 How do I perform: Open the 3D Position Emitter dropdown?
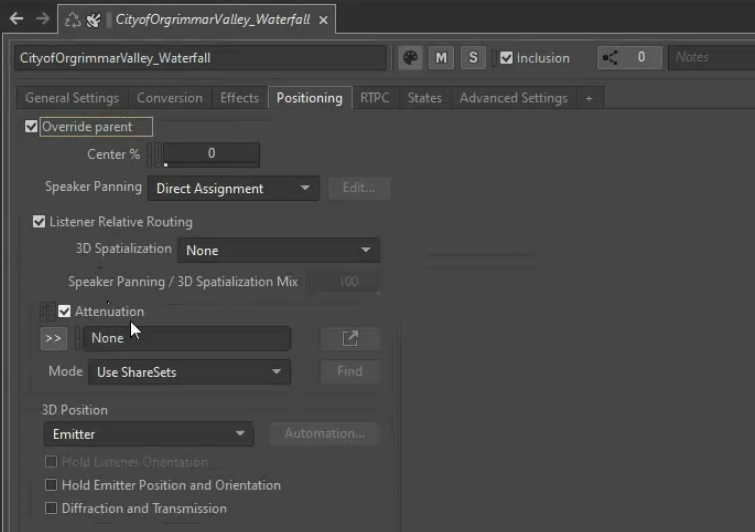[x=148, y=434]
